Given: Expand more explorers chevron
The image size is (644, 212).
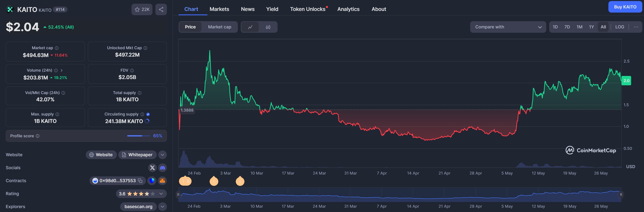Looking at the screenshot, I should click(163, 207).
